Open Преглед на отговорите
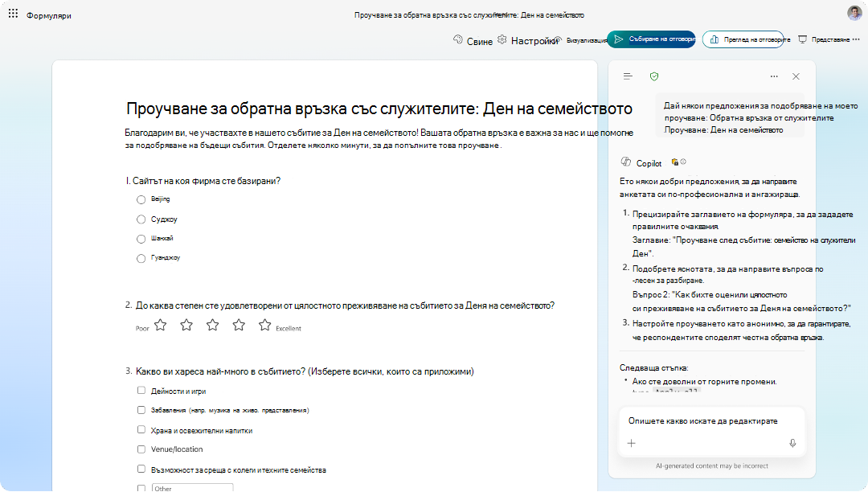This screenshot has width=868, height=492. point(743,39)
